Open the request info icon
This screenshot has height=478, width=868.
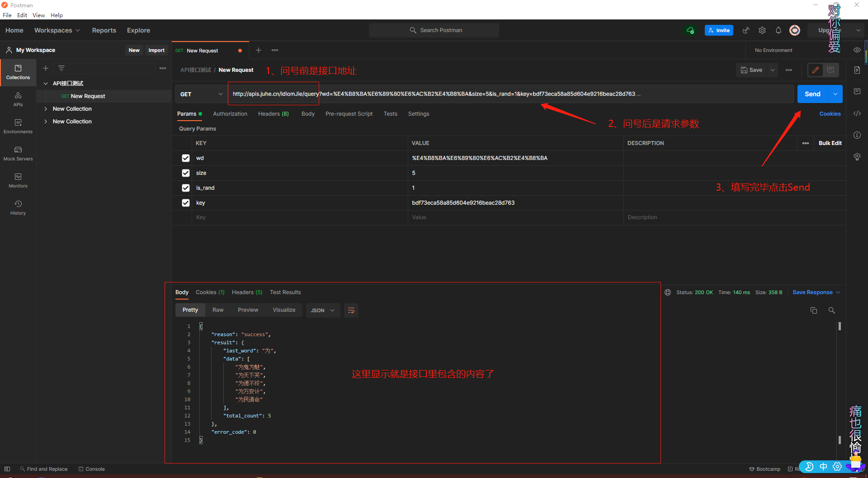pos(857,135)
